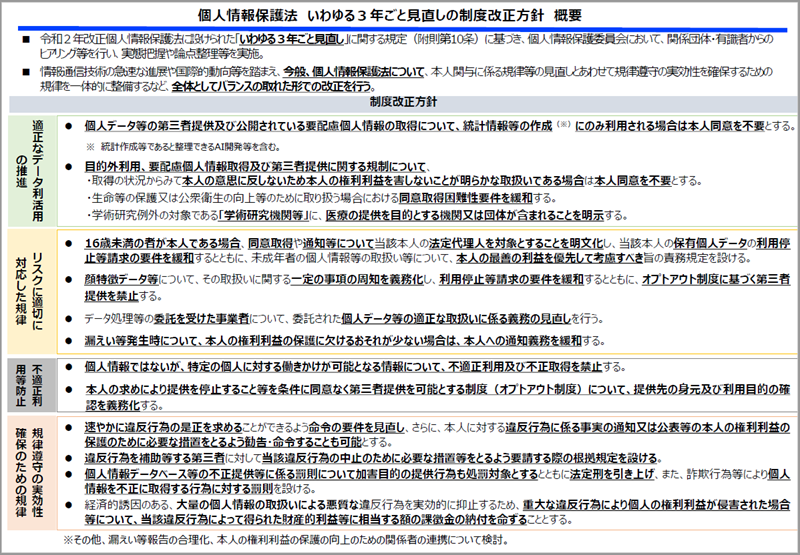Select the 制度改正方針 header bar
The image size is (800, 555).
click(399, 102)
